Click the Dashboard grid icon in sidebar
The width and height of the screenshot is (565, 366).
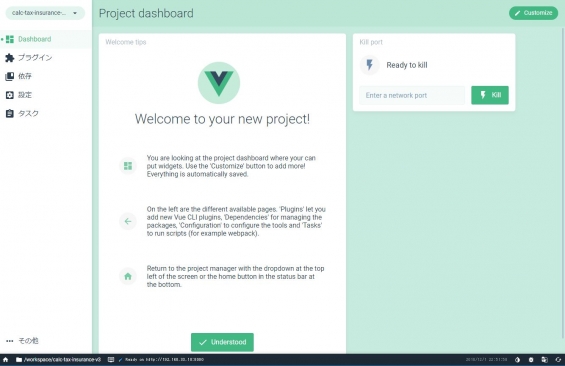coord(10,39)
